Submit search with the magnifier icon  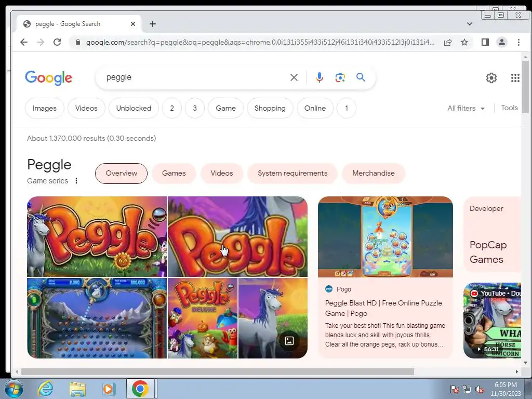click(x=361, y=77)
